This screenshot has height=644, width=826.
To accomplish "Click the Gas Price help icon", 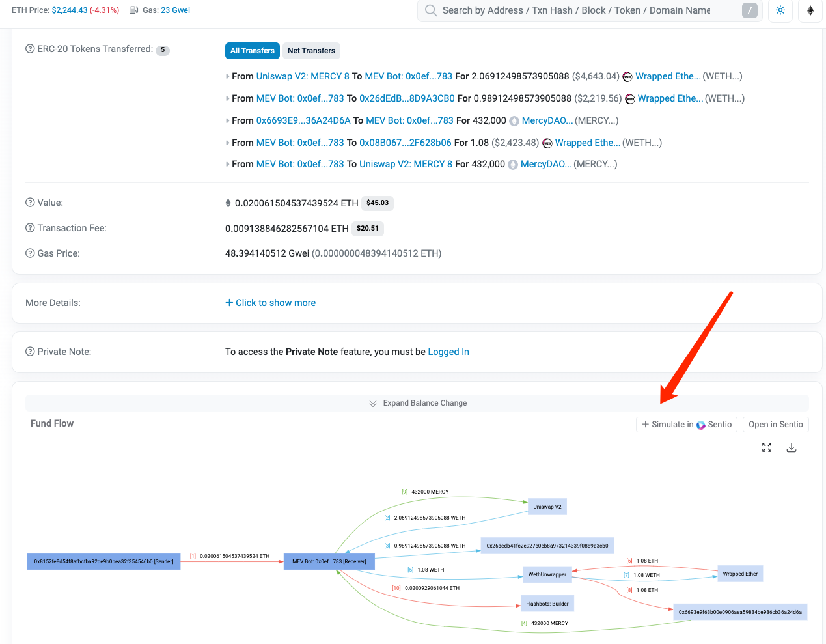I will [30, 253].
